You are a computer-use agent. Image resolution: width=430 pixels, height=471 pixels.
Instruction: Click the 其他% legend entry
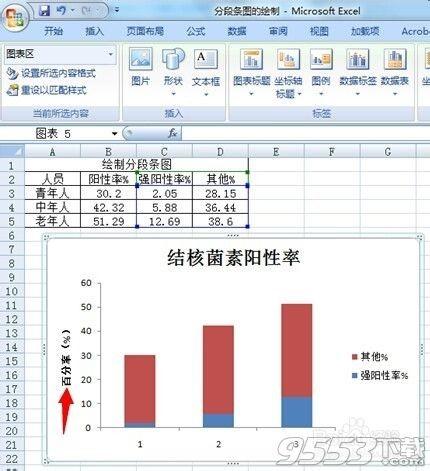click(x=370, y=357)
